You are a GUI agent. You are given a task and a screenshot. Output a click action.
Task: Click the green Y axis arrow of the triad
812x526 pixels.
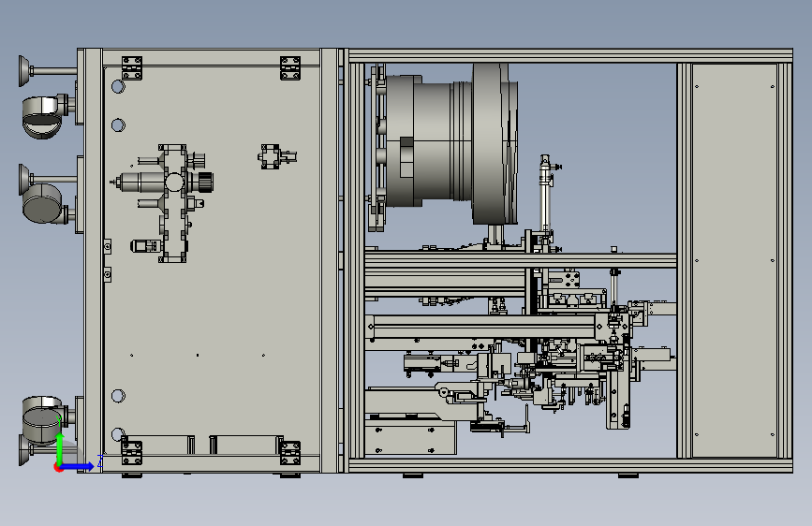tap(60, 447)
